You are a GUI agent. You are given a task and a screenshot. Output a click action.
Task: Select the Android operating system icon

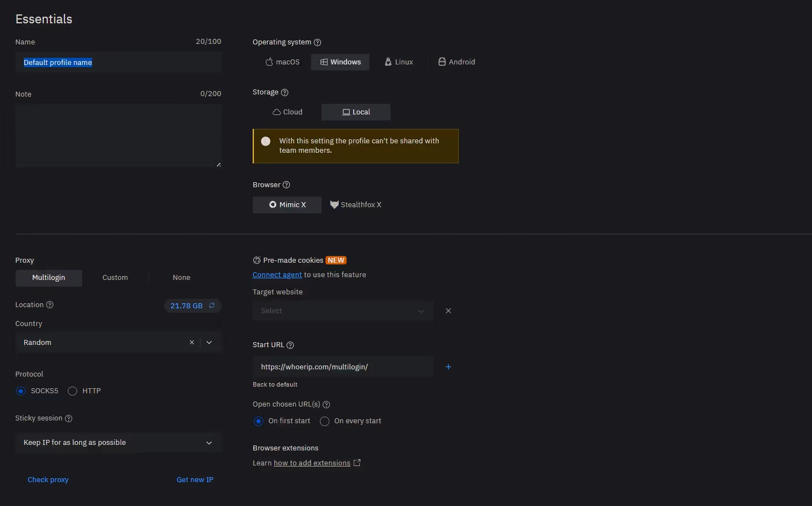[442, 62]
